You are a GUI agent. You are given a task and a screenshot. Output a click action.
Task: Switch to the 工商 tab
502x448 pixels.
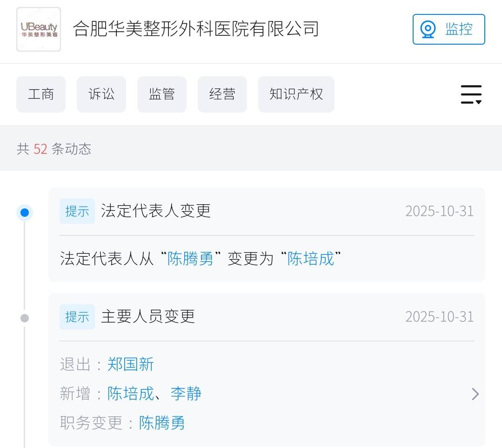pyautogui.click(x=41, y=94)
